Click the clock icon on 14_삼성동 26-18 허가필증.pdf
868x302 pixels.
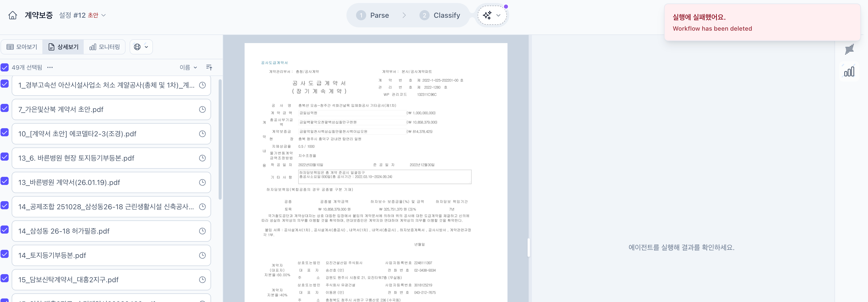click(x=202, y=231)
